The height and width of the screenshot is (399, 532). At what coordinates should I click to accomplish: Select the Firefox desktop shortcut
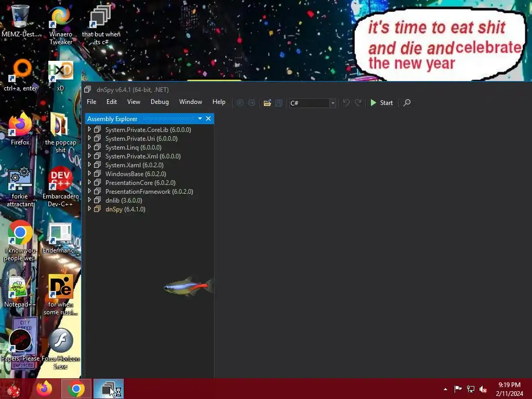point(20,129)
